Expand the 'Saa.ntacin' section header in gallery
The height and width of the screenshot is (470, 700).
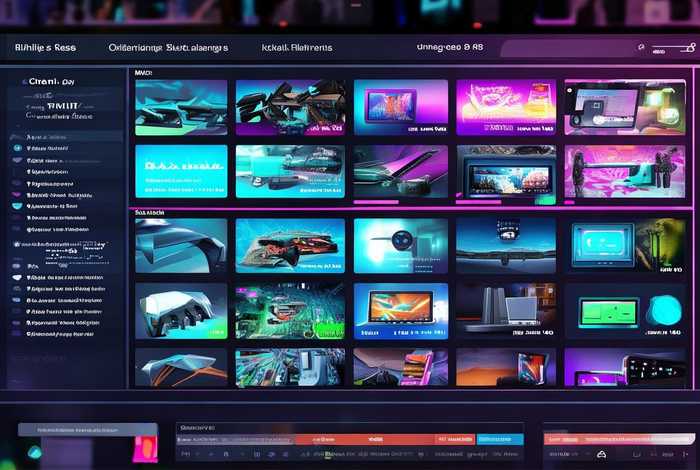click(x=152, y=212)
